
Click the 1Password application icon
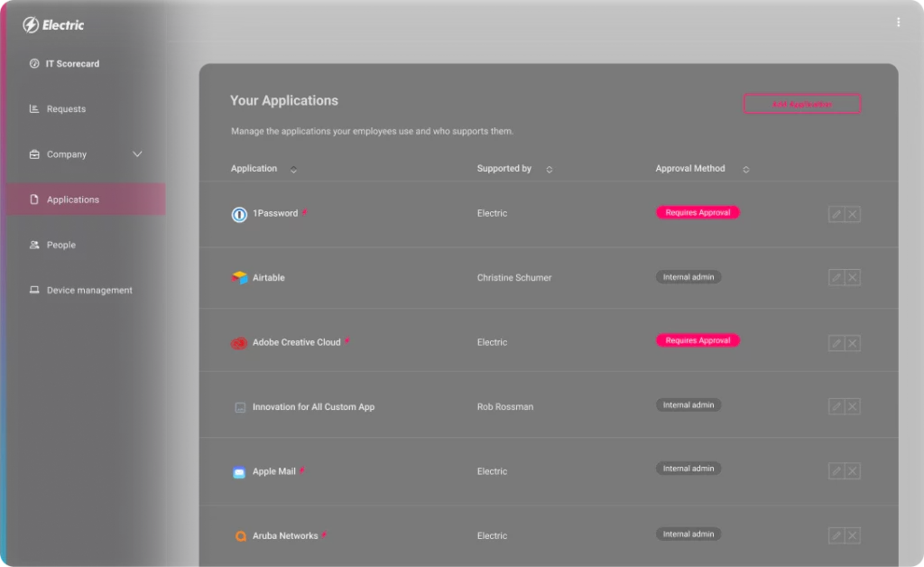(238, 214)
